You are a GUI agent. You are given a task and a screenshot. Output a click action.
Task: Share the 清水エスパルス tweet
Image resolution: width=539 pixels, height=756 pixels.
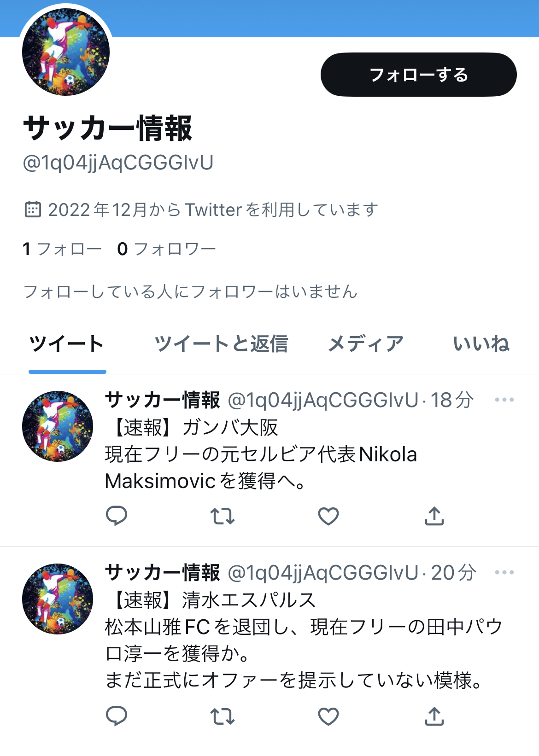(434, 716)
